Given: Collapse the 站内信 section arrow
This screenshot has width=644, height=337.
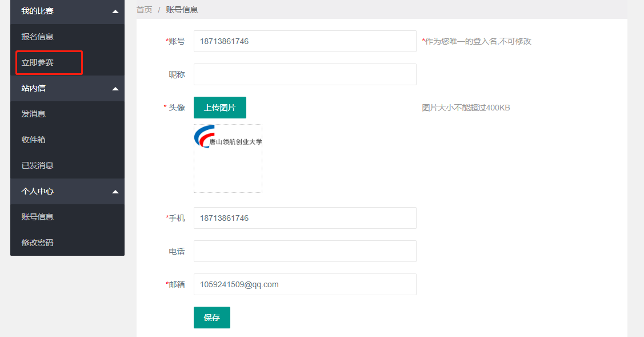Looking at the screenshot, I should point(115,89).
